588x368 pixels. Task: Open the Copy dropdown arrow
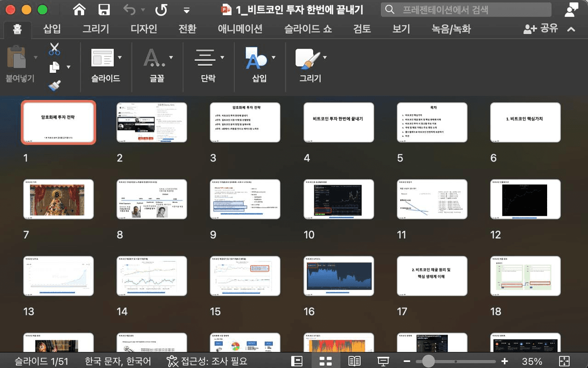68,67
